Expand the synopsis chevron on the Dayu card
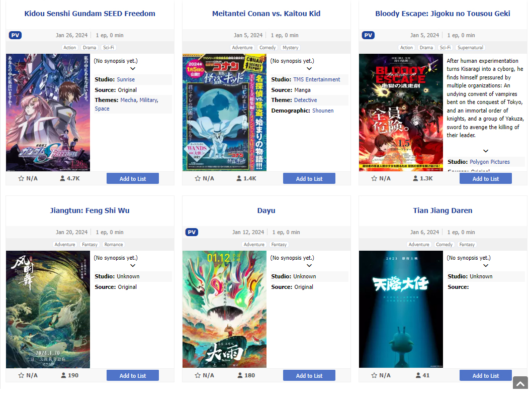This screenshot has height=417, width=532. pos(309,265)
